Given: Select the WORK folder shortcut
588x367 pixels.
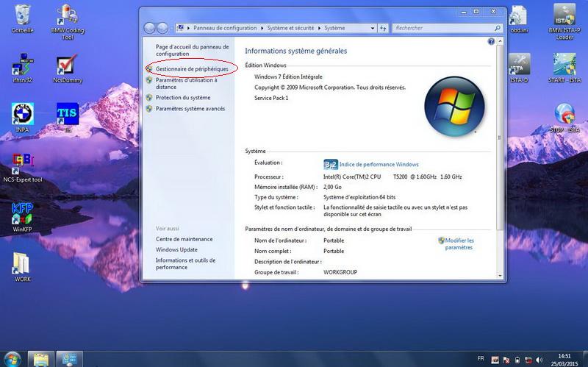Looking at the screenshot, I should (x=23, y=266).
